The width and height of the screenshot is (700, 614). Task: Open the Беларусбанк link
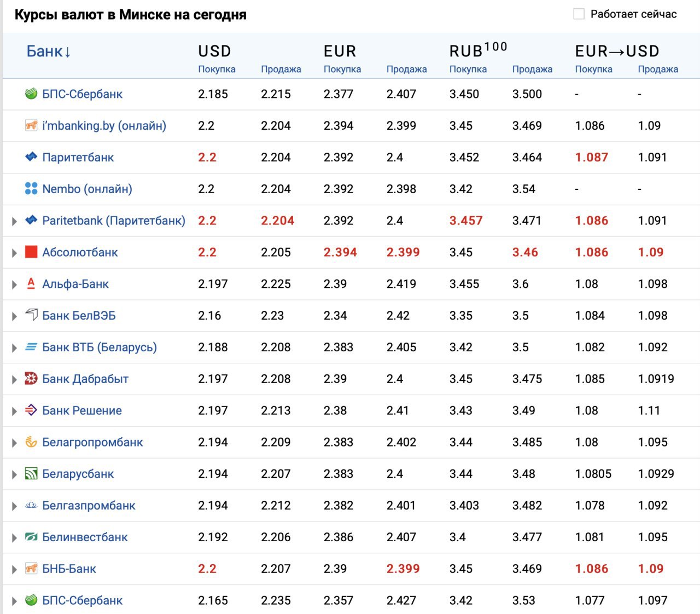point(78,474)
